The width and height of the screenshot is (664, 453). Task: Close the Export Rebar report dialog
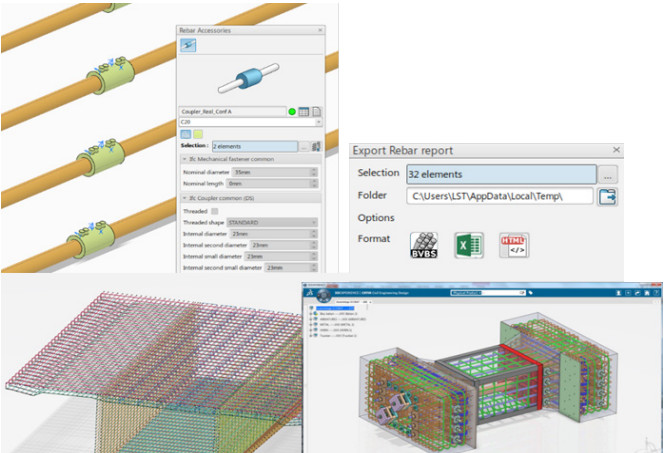616,150
